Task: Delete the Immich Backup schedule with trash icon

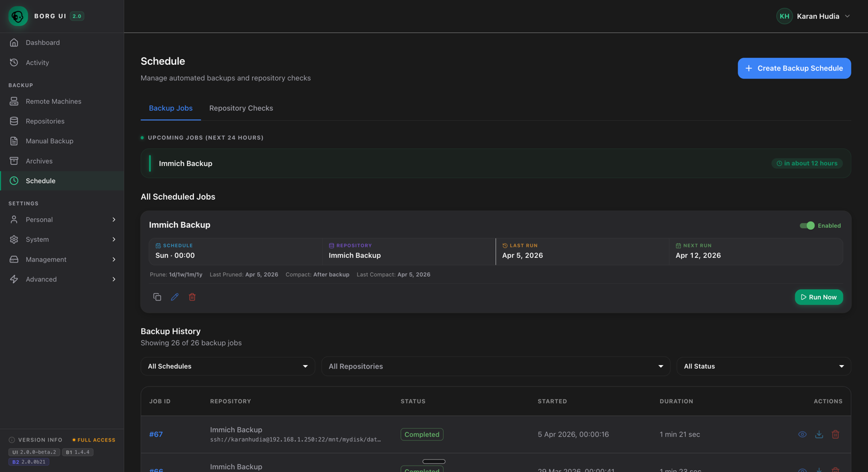Action: click(192, 297)
